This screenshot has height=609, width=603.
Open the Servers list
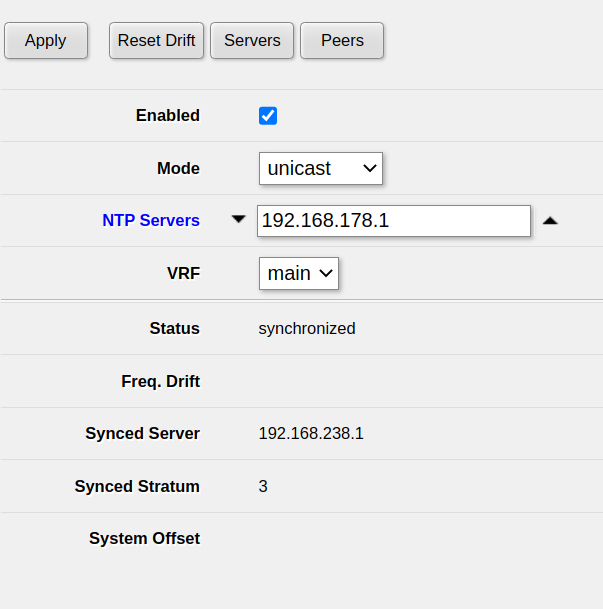252,40
